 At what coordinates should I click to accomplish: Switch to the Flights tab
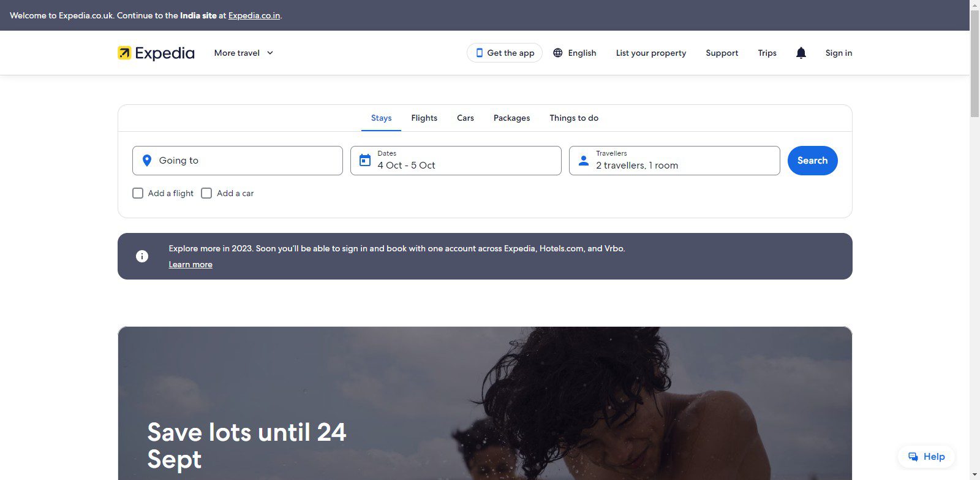click(424, 118)
